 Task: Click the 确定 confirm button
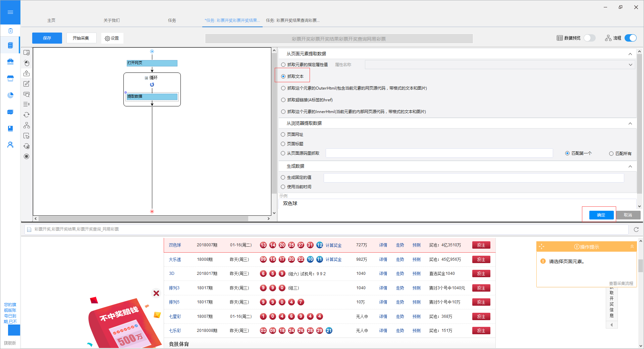click(601, 215)
